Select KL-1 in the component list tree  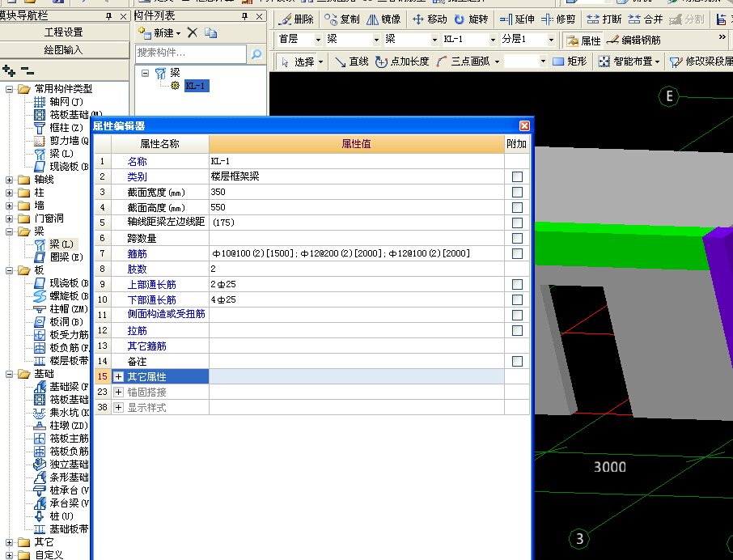click(195, 86)
